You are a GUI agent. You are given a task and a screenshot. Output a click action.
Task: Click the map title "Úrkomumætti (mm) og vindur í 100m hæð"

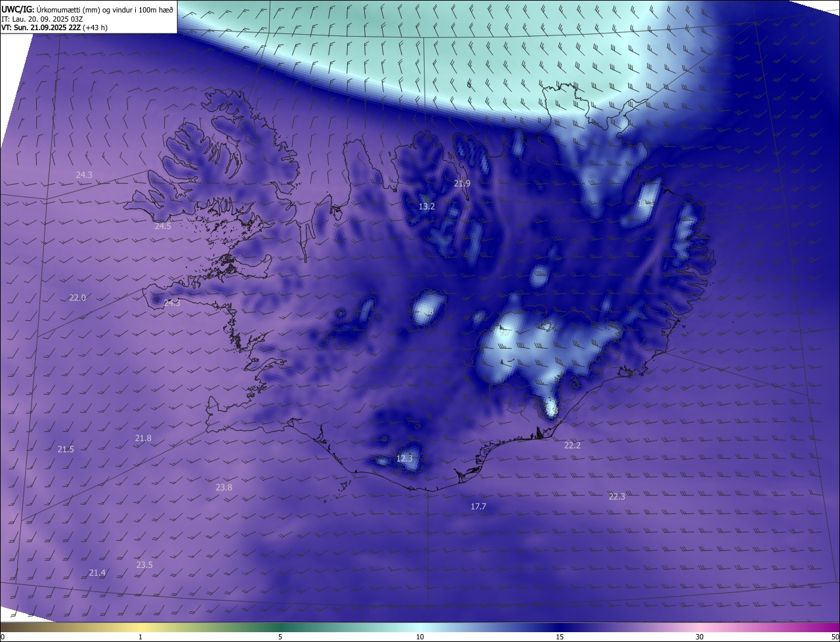[105, 9]
